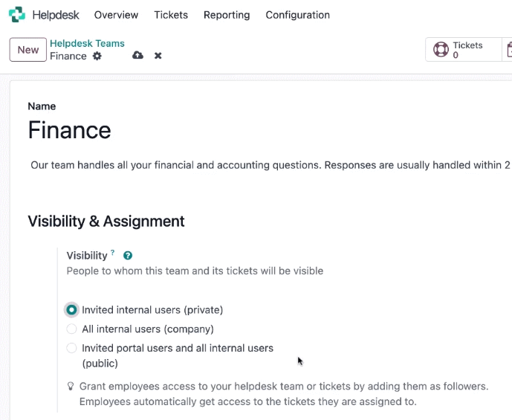
Task: Select Invited internal users (private) option
Action: (71, 310)
